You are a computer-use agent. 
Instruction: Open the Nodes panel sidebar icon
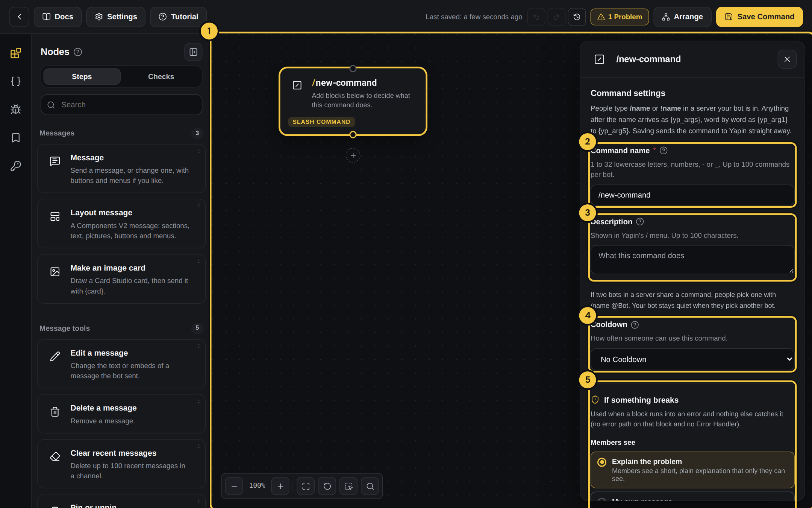point(15,53)
